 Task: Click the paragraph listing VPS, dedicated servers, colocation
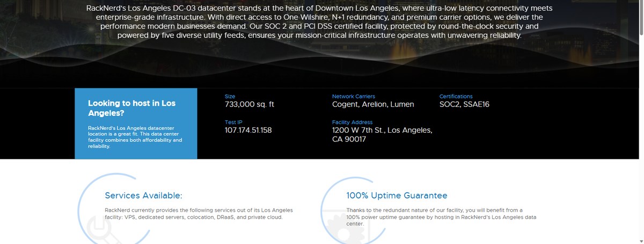pos(199,214)
